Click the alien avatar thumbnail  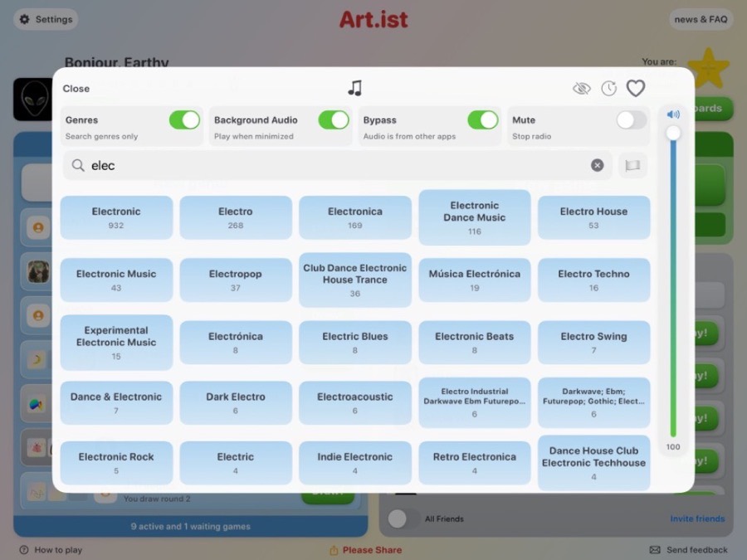tap(33, 99)
